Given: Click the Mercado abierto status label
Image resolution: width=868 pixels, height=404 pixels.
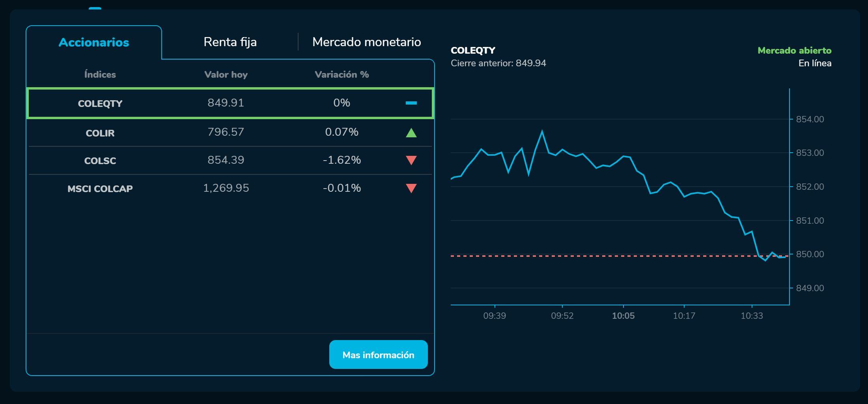Looking at the screenshot, I should pos(794,50).
